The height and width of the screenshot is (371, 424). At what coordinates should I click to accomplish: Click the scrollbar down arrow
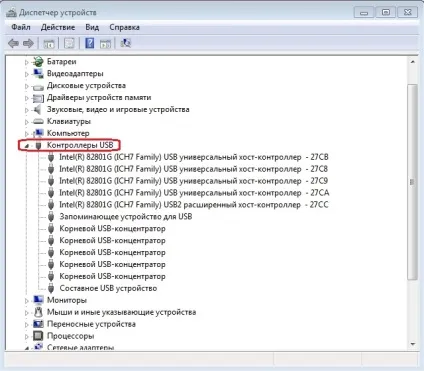click(x=413, y=344)
